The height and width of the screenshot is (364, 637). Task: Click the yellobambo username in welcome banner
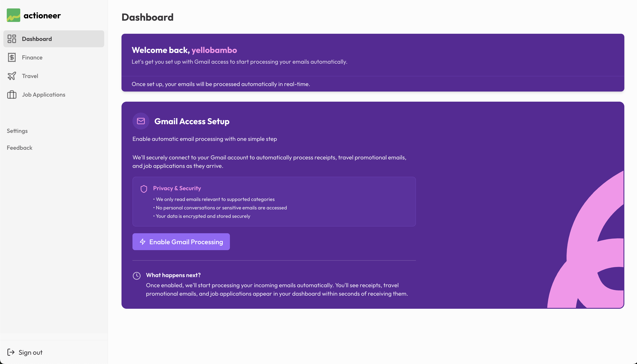click(x=214, y=50)
